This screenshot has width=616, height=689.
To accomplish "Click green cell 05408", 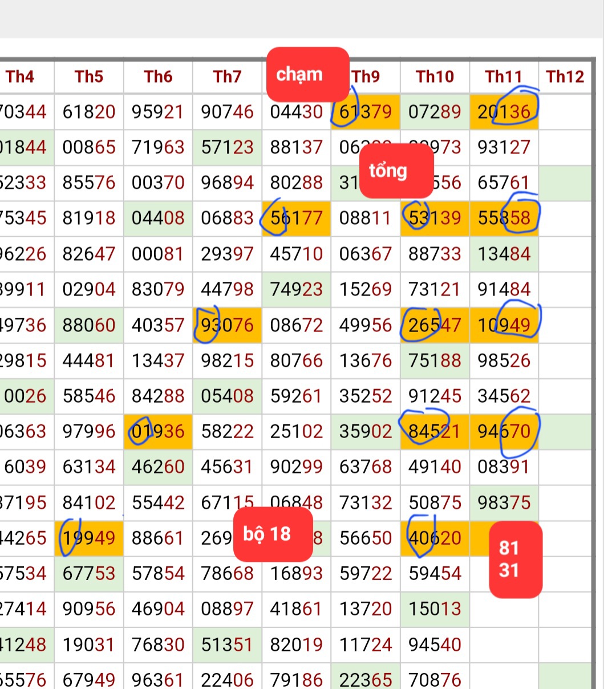I will coord(227,396).
